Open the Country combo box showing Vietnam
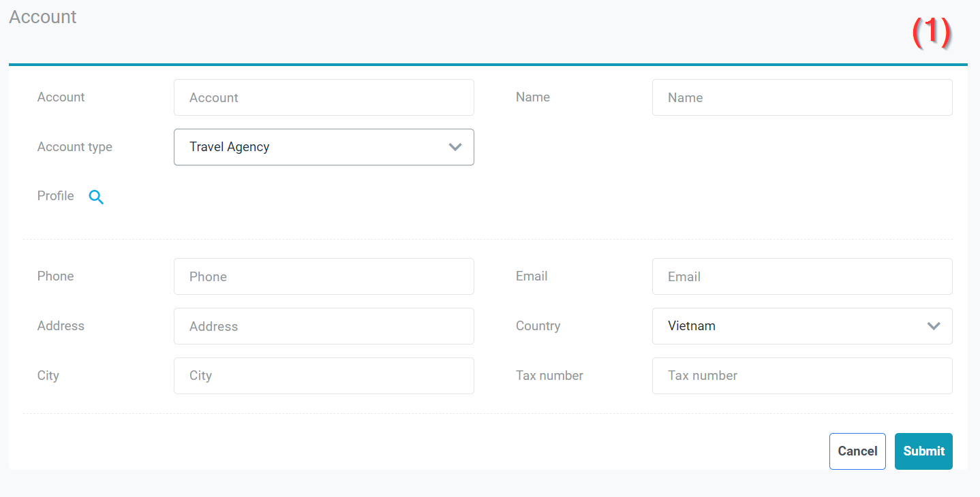Image resolution: width=980 pixels, height=497 pixels. pyautogui.click(x=801, y=326)
